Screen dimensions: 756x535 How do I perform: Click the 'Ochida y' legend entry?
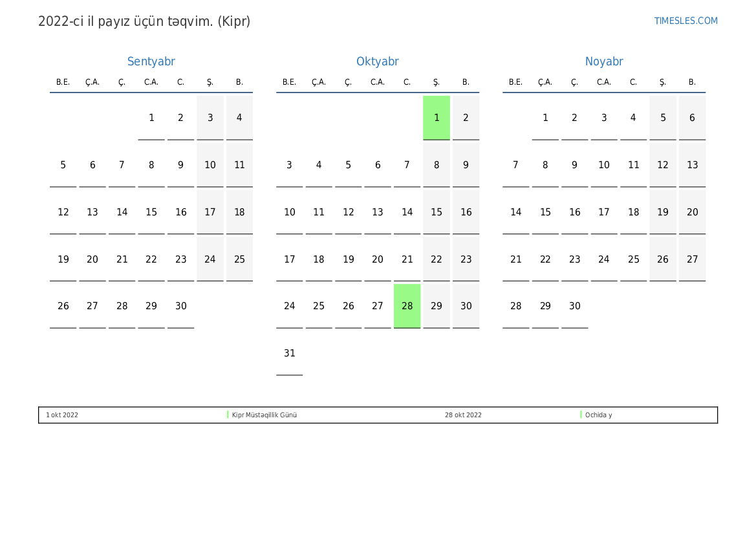[598, 415]
